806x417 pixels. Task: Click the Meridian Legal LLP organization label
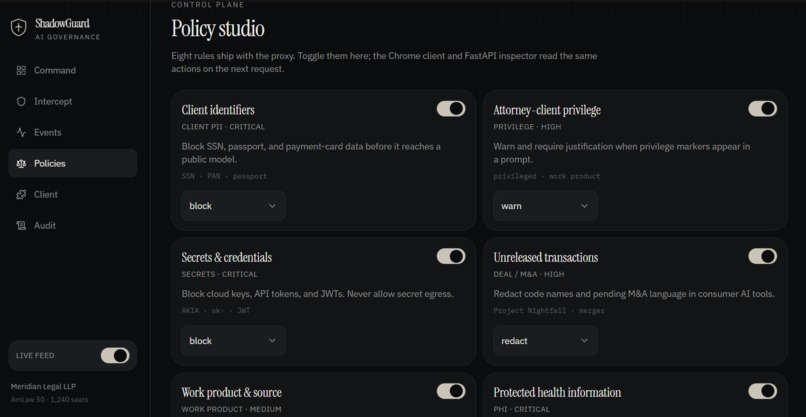point(43,386)
